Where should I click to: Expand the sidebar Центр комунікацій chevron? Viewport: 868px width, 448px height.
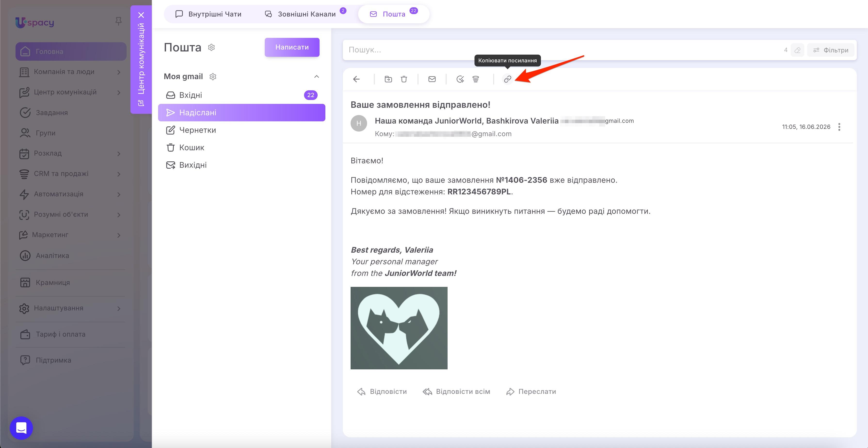(x=119, y=92)
